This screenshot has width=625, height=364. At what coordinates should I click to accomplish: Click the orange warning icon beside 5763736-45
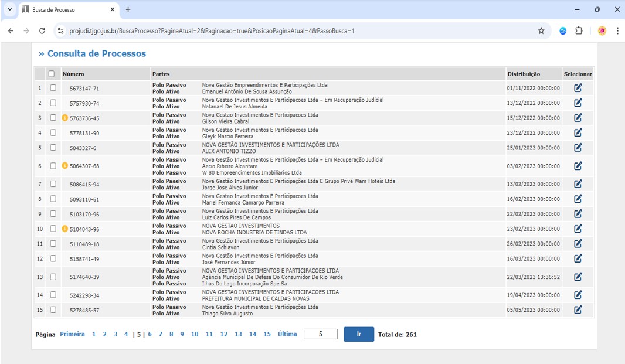[x=65, y=118]
